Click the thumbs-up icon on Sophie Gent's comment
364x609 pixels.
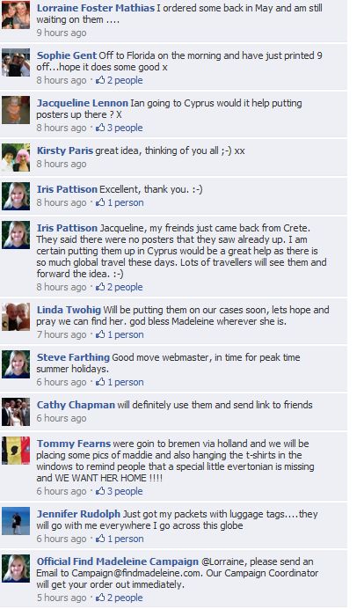[100, 80]
